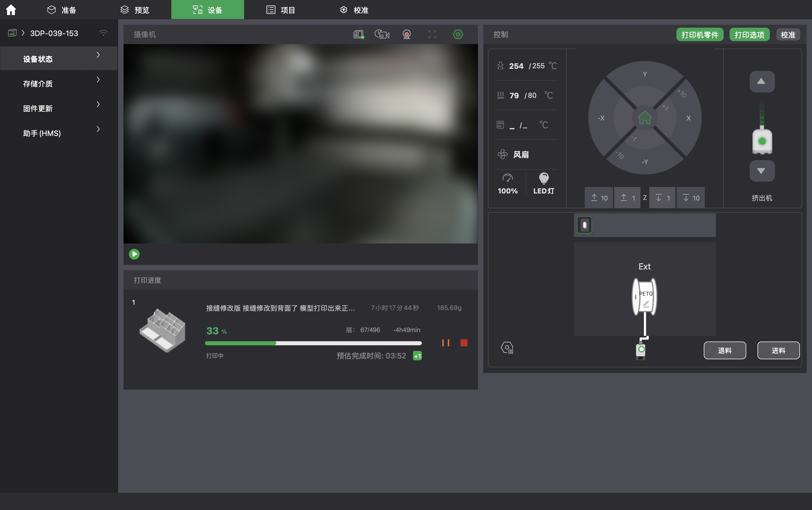
Task: Open 打印选项 button
Action: coord(749,35)
